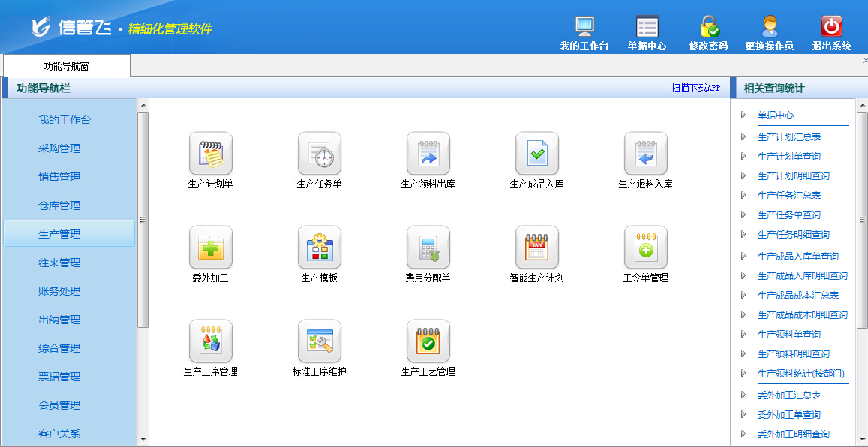This screenshot has height=447, width=868.
Task: Open the 费用分配单 calculator icon
Action: pos(428,247)
